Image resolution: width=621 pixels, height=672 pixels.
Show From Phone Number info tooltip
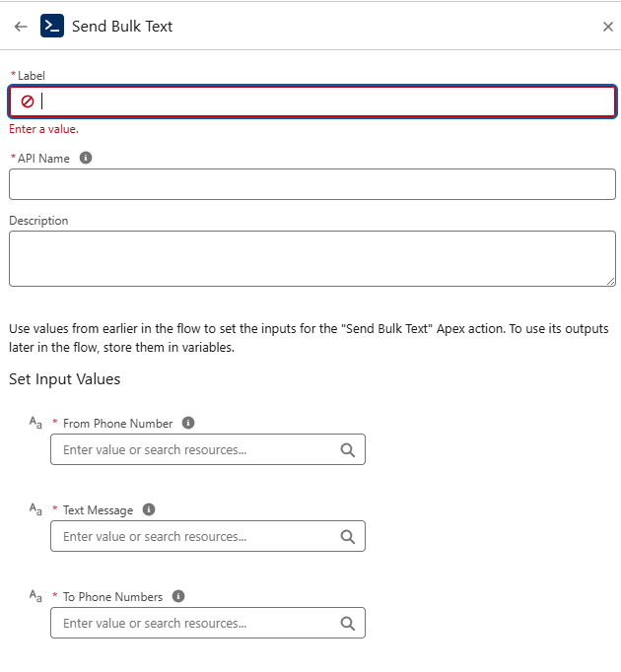click(x=188, y=423)
